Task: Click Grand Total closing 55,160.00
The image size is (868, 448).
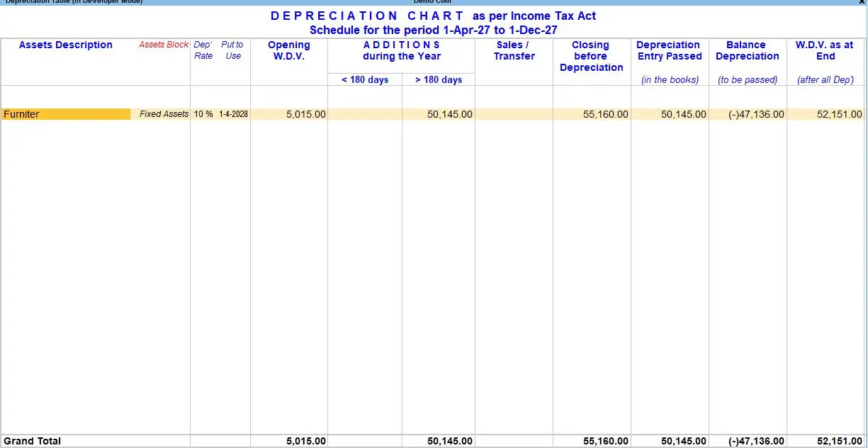Action: click(605, 441)
